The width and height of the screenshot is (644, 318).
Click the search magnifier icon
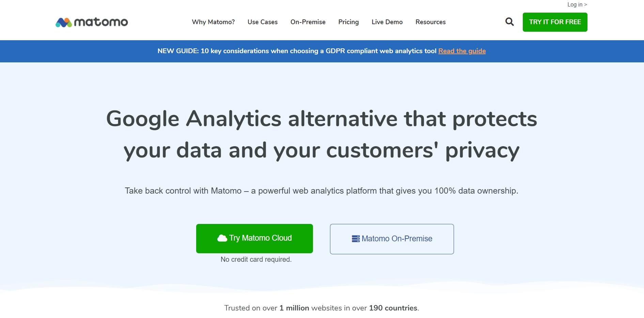(x=509, y=22)
